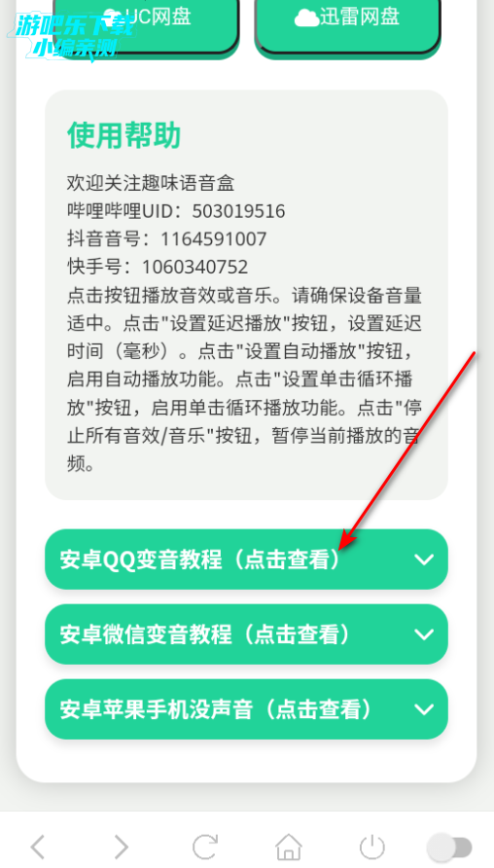Click the 使用帮助 heading
The width and height of the screenshot is (494, 868).
coord(123,135)
